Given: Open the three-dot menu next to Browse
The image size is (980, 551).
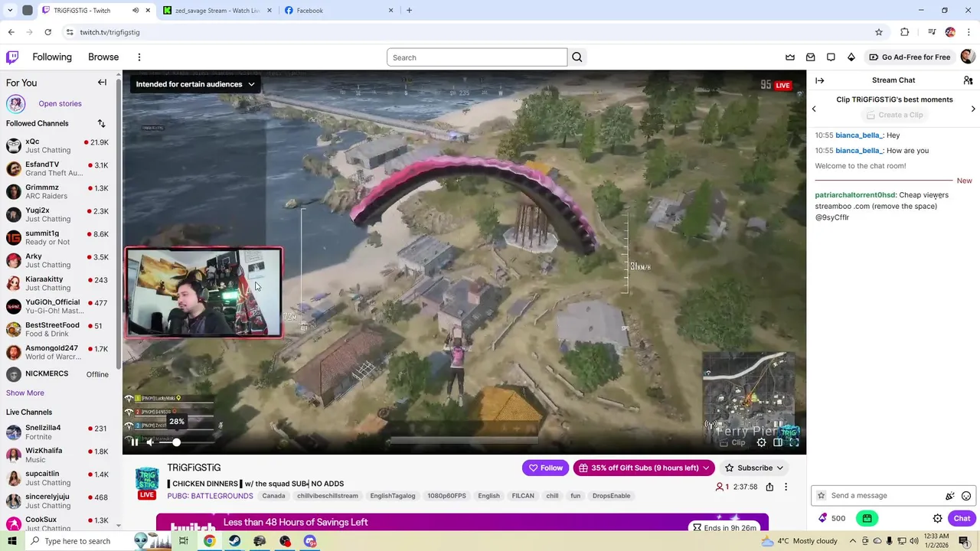Looking at the screenshot, I should tap(139, 57).
